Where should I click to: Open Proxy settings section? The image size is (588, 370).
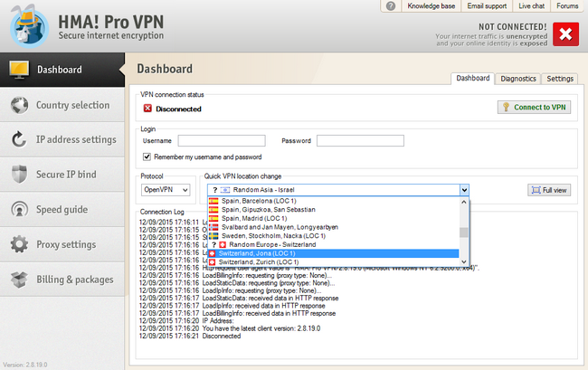(62, 244)
